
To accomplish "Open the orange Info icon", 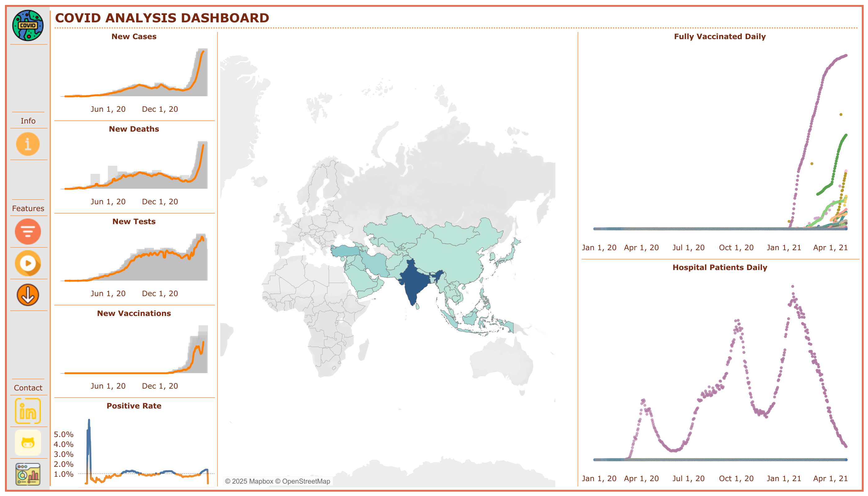I will pyautogui.click(x=28, y=144).
